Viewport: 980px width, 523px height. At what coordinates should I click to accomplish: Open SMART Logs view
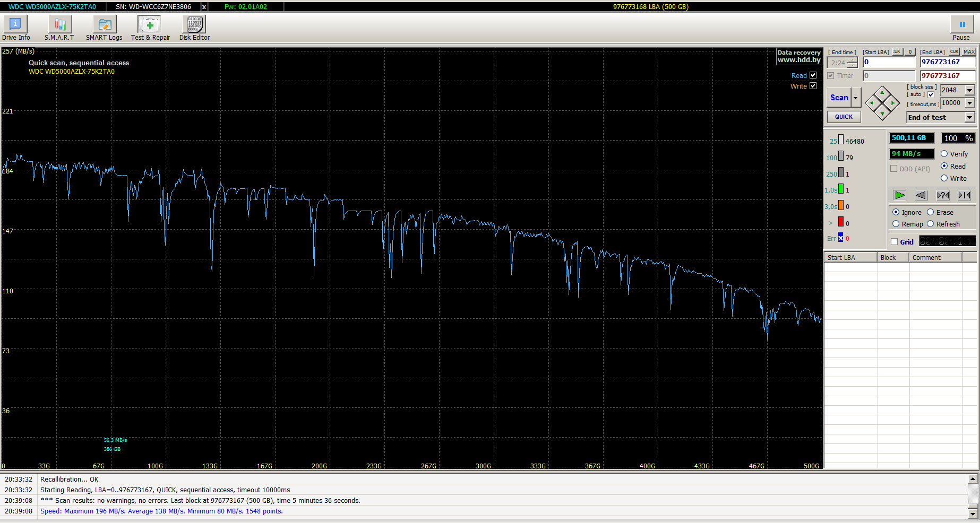tap(104, 28)
